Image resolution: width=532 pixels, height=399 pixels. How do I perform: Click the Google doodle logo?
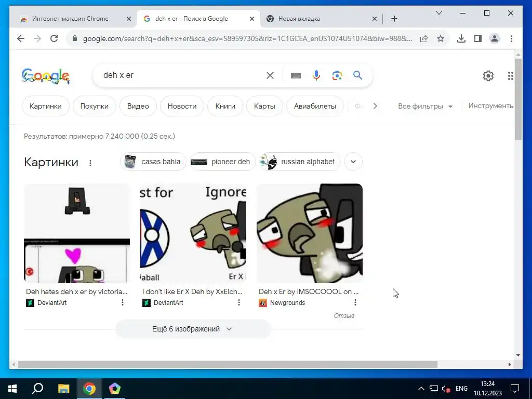tap(46, 76)
